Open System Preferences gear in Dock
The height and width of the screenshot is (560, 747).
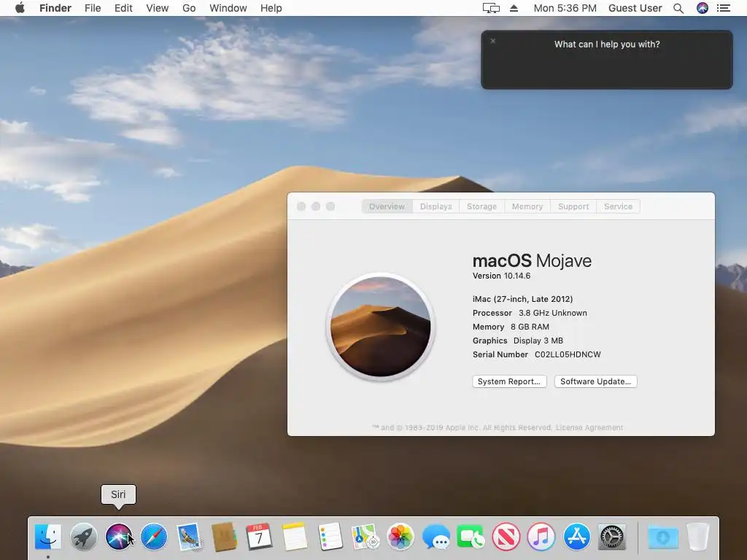point(612,537)
